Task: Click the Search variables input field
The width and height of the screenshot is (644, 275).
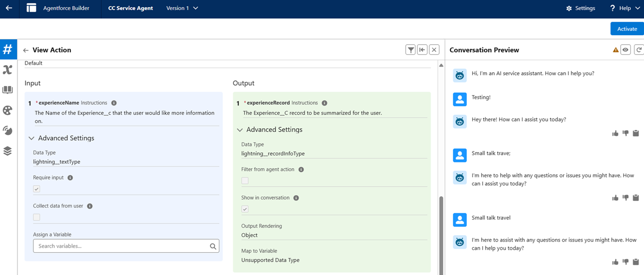Action: pos(126,246)
